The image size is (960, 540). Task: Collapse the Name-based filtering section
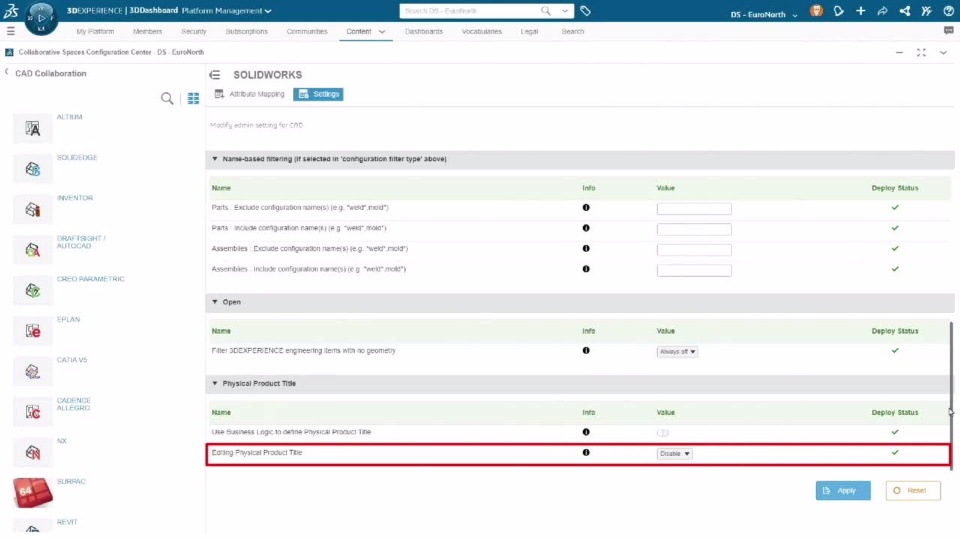215,159
